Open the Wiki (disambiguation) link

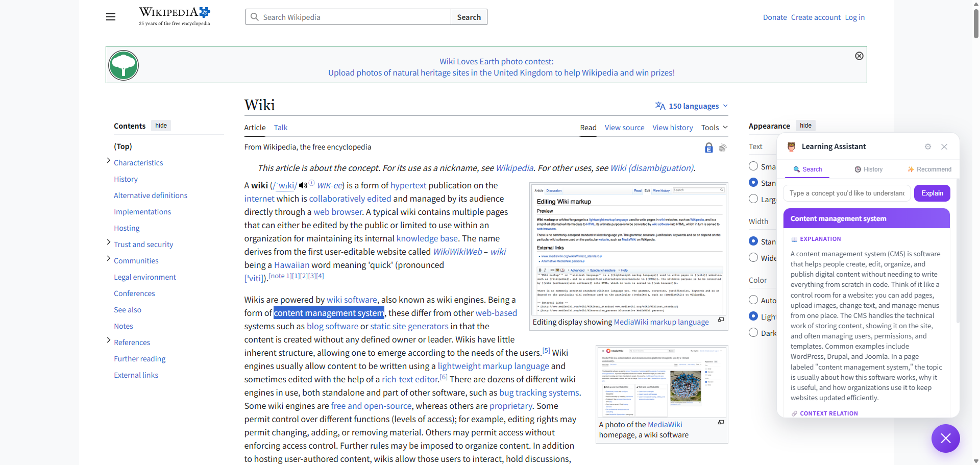652,168
